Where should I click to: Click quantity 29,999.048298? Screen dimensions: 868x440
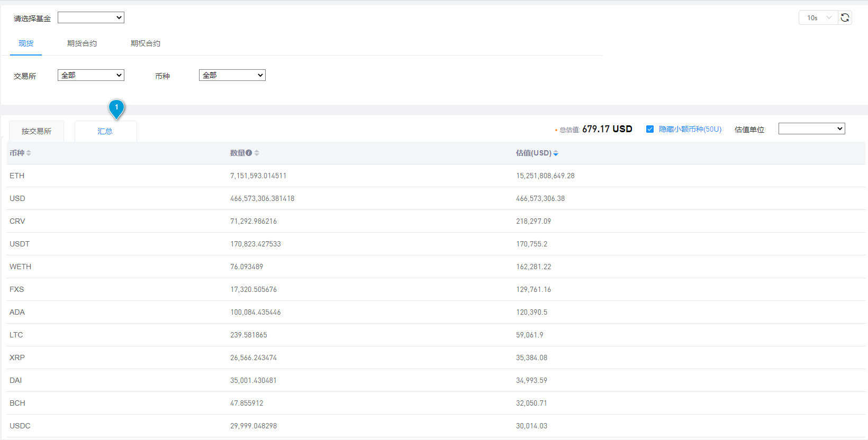click(x=254, y=426)
